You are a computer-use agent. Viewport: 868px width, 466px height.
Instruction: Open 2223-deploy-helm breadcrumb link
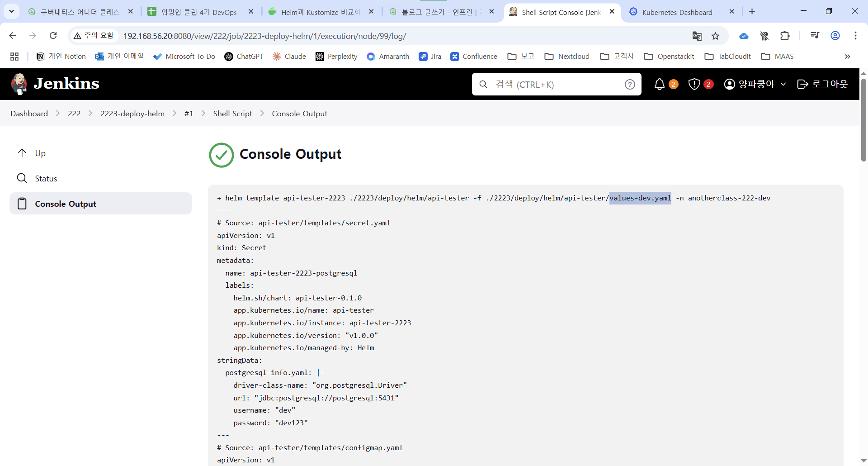[x=132, y=114]
